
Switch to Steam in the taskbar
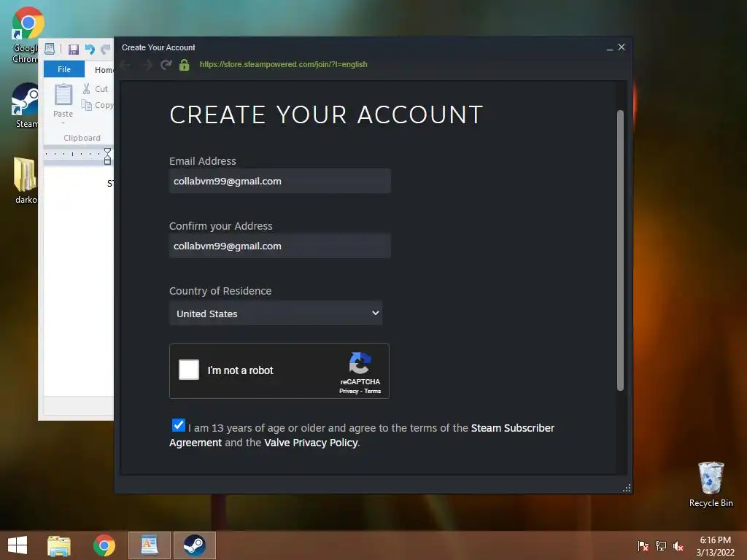tap(194, 545)
